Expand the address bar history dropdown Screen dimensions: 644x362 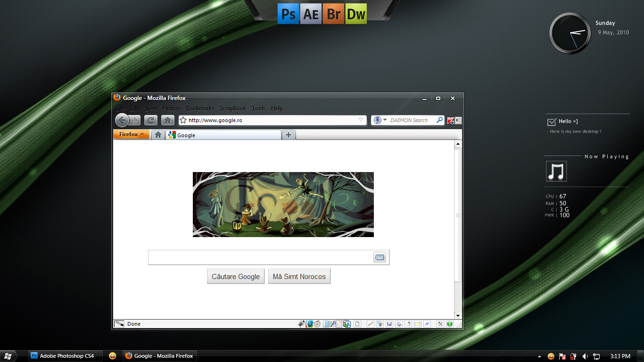(361, 120)
